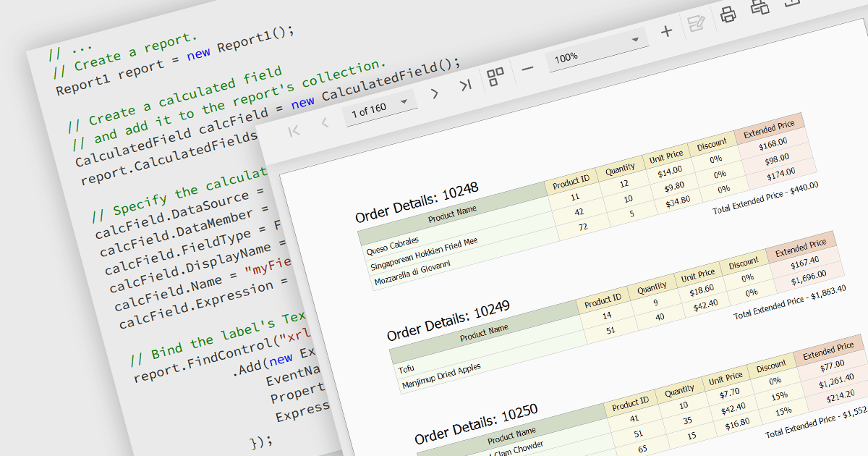The height and width of the screenshot is (456, 868).
Task: Click 'Product Name' header in order 10248
Action: point(452,214)
